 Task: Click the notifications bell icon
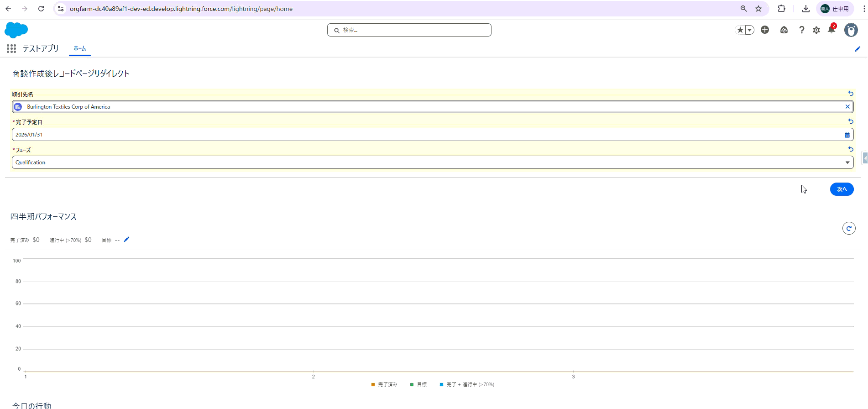click(x=831, y=30)
